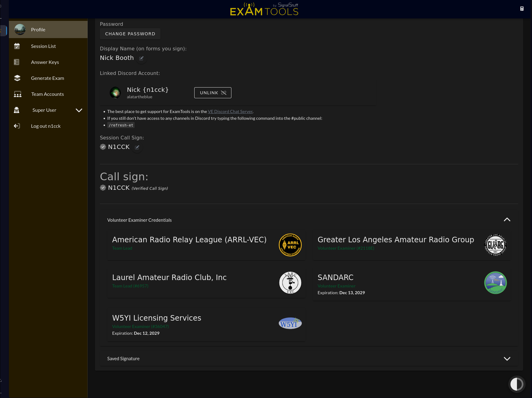Screen dimensions: 532x398
Task: Click the /refresh-et command text
Action: (x=121, y=125)
